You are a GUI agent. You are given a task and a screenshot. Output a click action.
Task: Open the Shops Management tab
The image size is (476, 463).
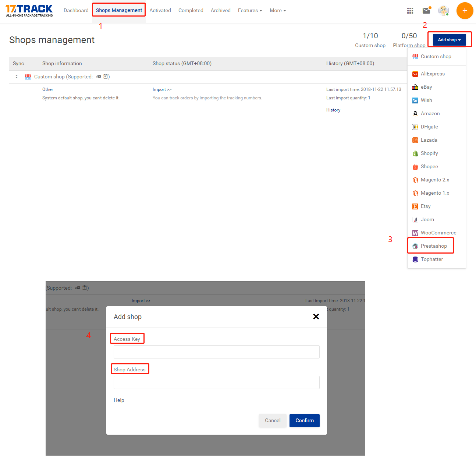[x=119, y=10]
